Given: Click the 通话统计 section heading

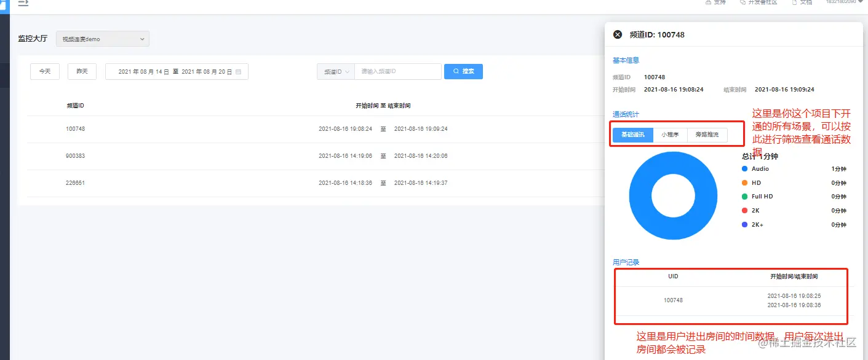Looking at the screenshot, I should 626,114.
